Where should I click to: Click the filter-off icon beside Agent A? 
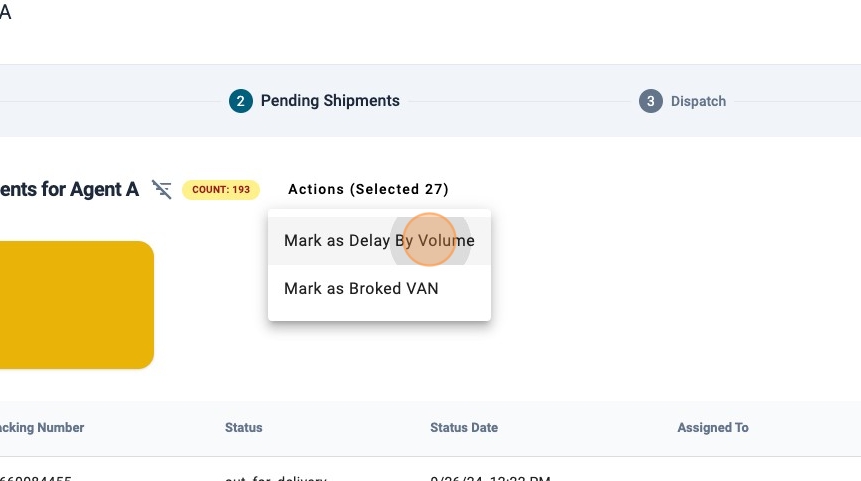click(x=161, y=189)
